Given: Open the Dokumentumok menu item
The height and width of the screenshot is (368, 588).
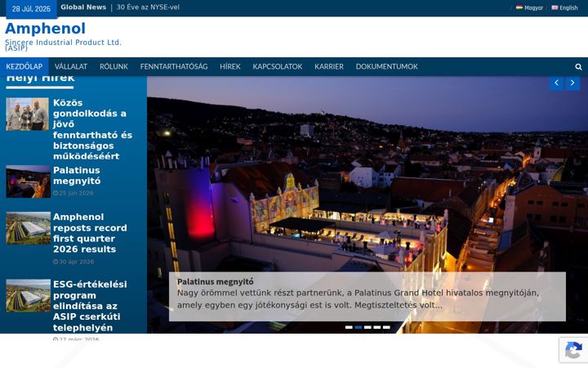Looking at the screenshot, I should point(386,66).
